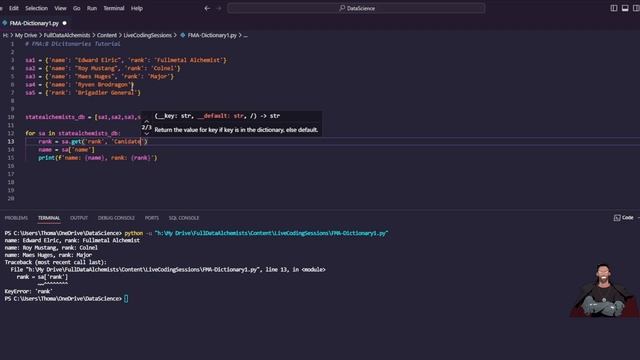Click the unsaved dot on FMA-Dictionary1.py tab
The width and height of the screenshot is (640, 360).
[64, 23]
